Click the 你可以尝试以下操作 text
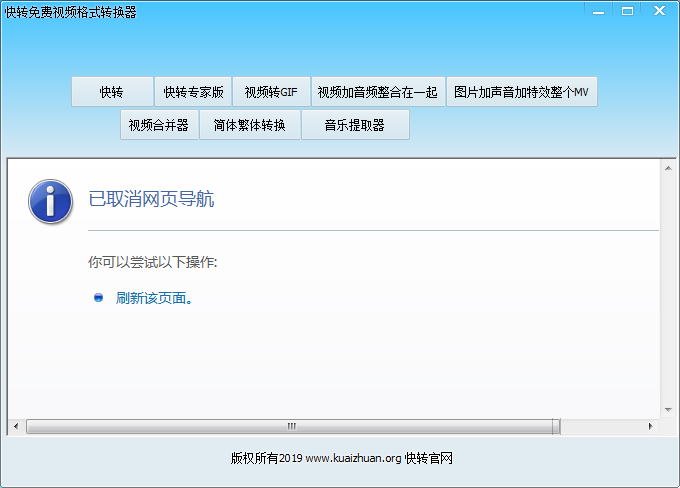 tap(152, 262)
